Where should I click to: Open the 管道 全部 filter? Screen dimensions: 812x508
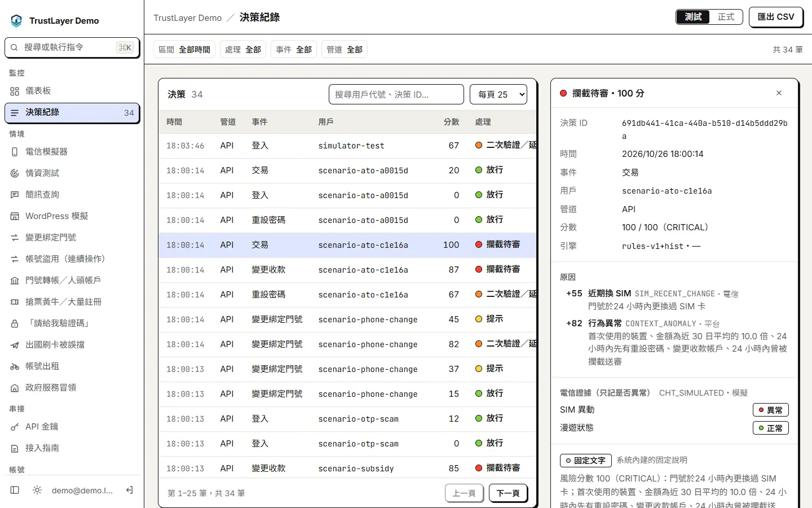(x=345, y=50)
